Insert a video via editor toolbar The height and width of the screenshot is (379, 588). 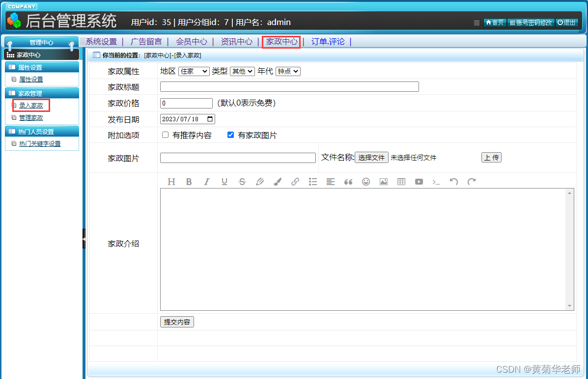point(419,182)
